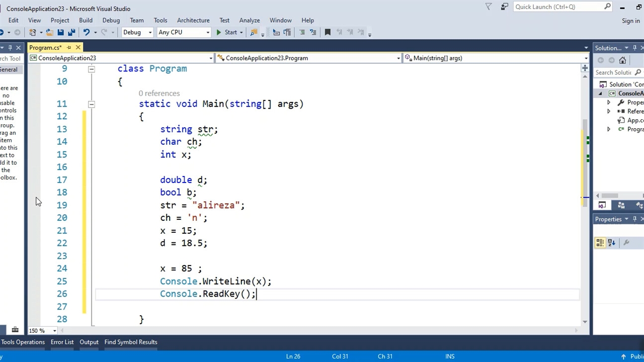This screenshot has width=644, height=362.
Task: Toggle pin on the Program.cs tab
Action: pyautogui.click(x=69, y=48)
